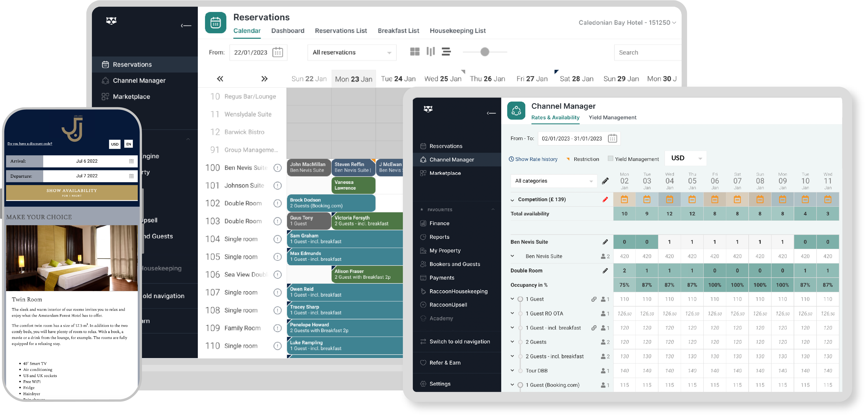
Task: Click info icon for room 102 Double Room
Action: [277, 203]
